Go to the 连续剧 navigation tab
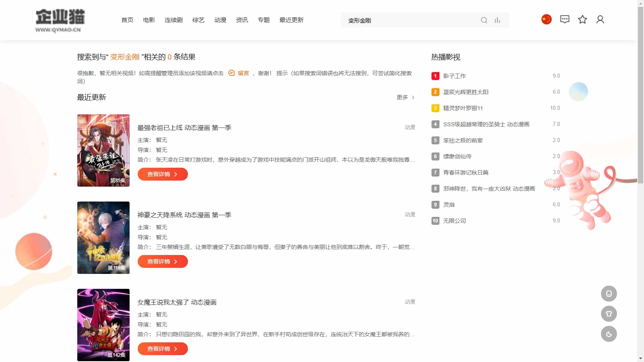The image size is (644, 362). (173, 20)
